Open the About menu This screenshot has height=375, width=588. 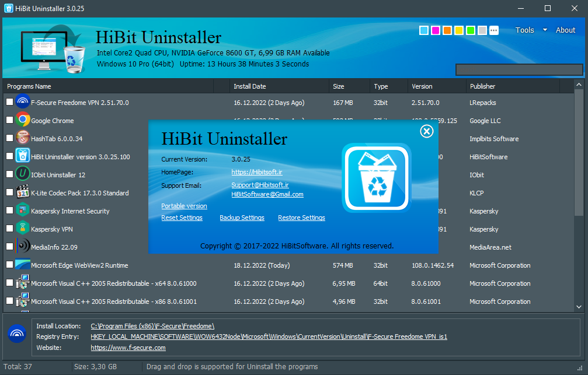click(565, 30)
